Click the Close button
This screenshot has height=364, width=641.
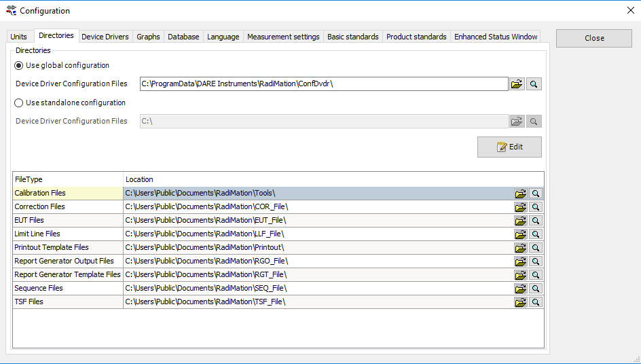pos(594,38)
